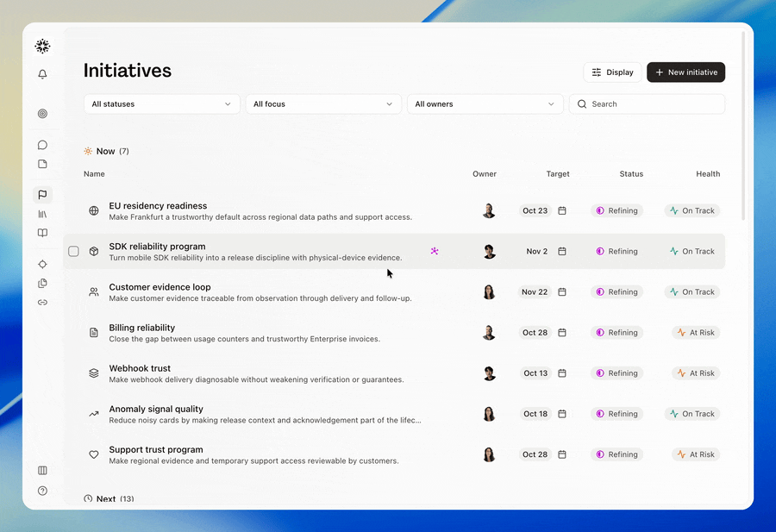The height and width of the screenshot is (532, 776).
Task: Collapse the Now section header
Action: (106, 152)
